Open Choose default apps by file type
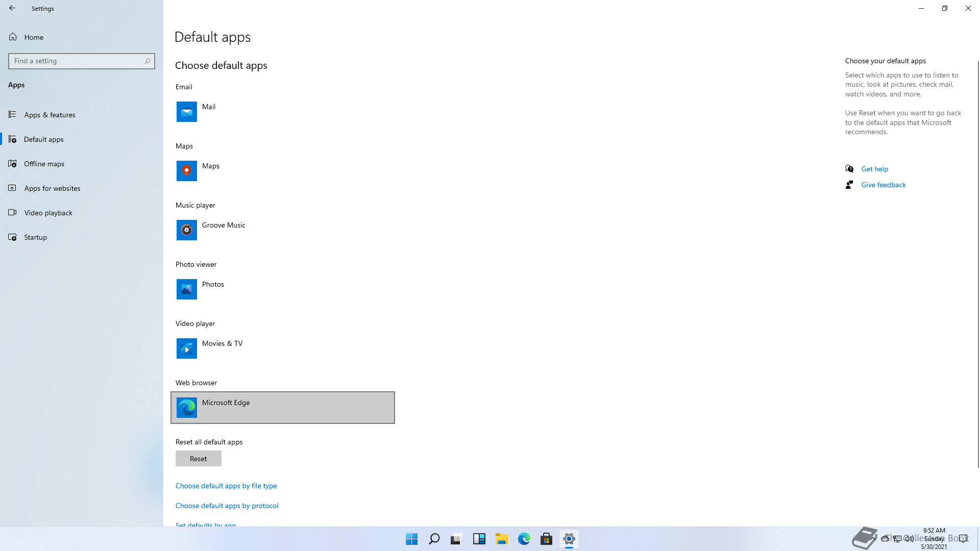The width and height of the screenshot is (980, 551). 226,486
